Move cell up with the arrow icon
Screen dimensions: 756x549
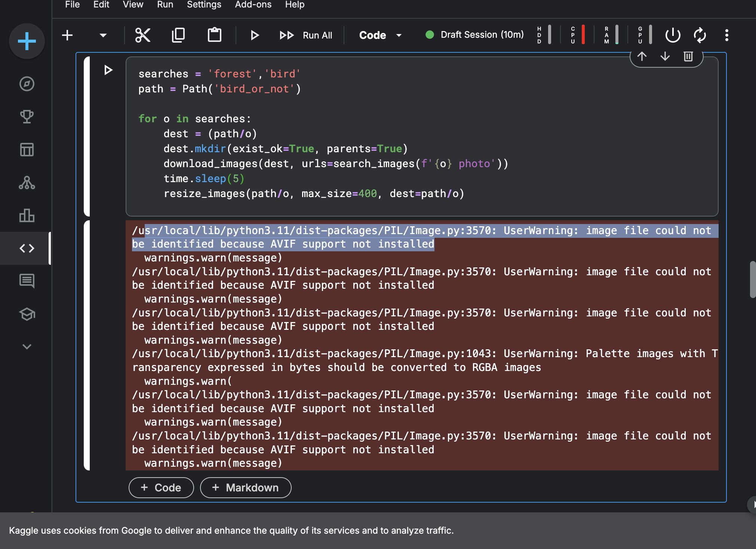click(x=642, y=56)
